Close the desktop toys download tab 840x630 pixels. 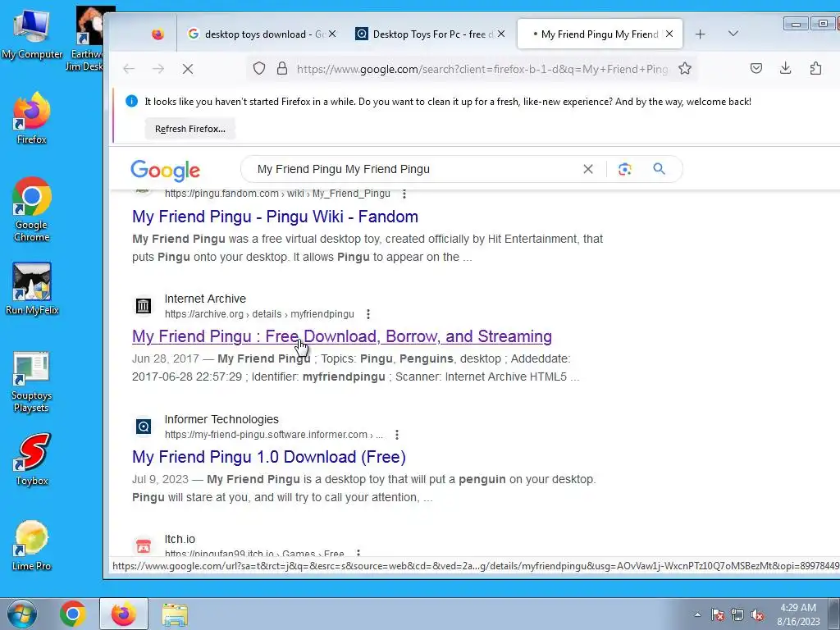332,34
